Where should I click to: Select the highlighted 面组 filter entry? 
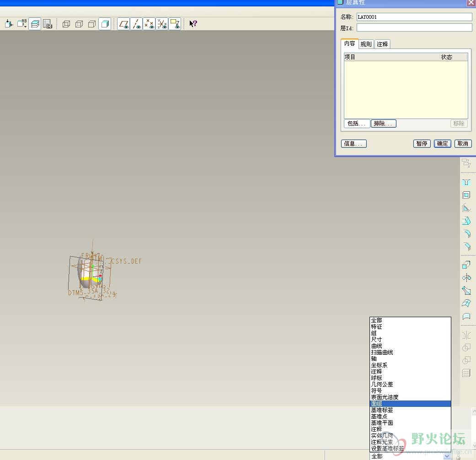pyautogui.click(x=410, y=404)
